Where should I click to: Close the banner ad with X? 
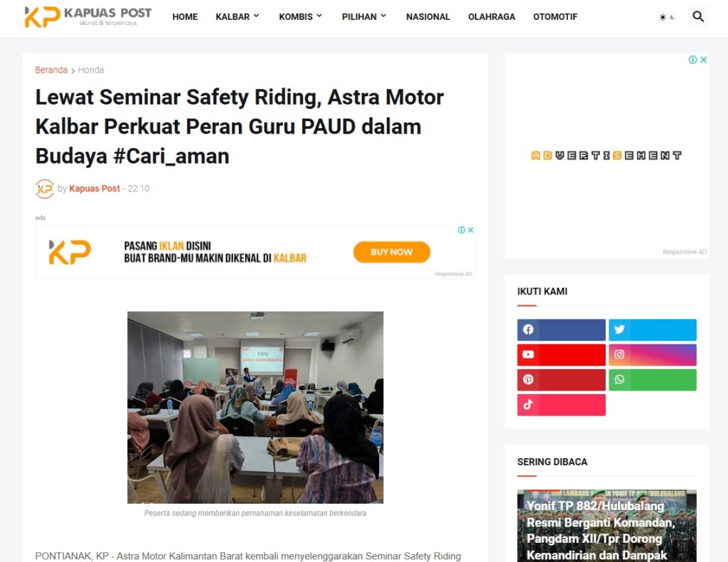pyautogui.click(x=471, y=230)
